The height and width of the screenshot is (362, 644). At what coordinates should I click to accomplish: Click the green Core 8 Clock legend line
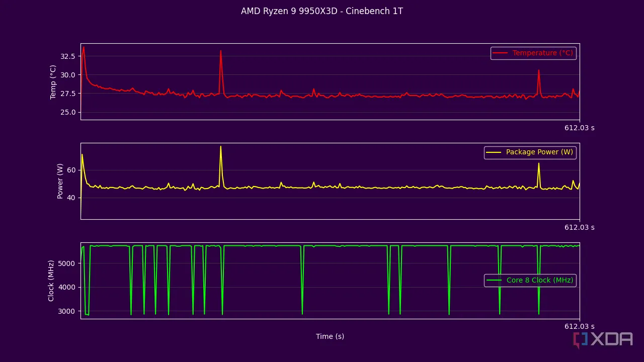[x=494, y=281]
